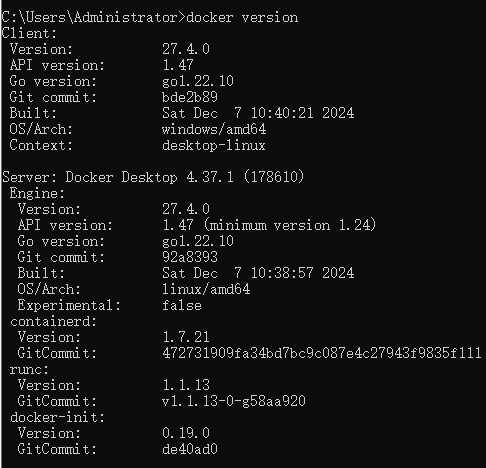The height and width of the screenshot is (468, 486).
Task: Click the docker-init GitCommit de40ad0
Action: [x=190, y=449]
